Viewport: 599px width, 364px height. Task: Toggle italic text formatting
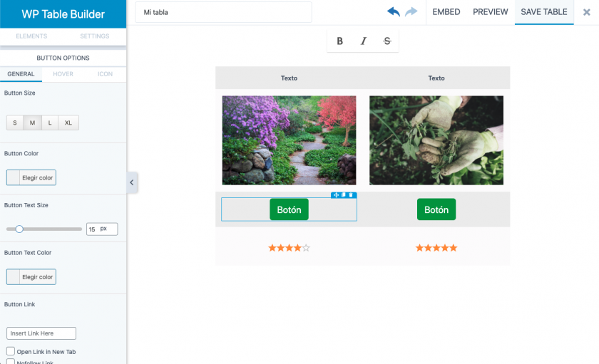pyautogui.click(x=363, y=41)
